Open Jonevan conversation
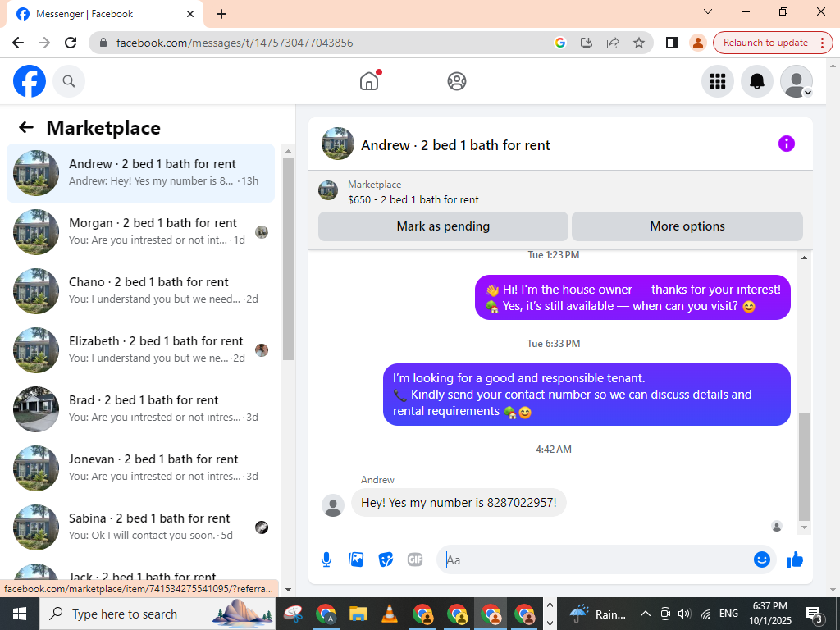This screenshot has height=630, width=840. coord(140,468)
